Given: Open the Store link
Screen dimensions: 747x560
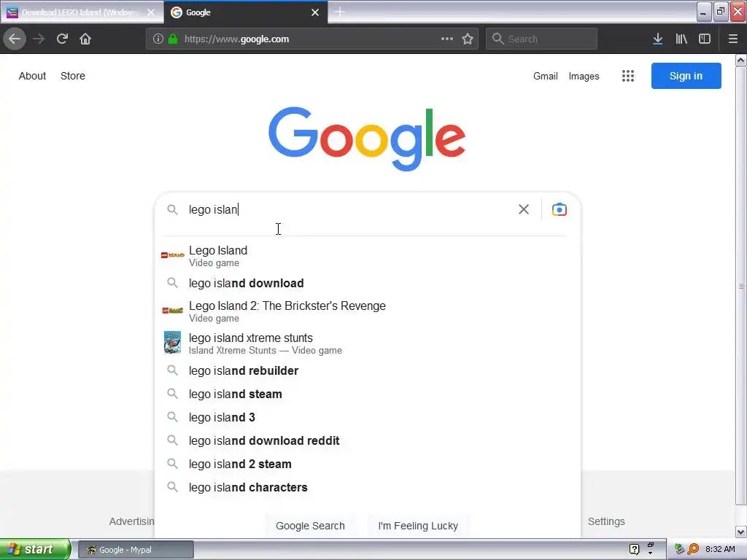Looking at the screenshot, I should pyautogui.click(x=73, y=76).
